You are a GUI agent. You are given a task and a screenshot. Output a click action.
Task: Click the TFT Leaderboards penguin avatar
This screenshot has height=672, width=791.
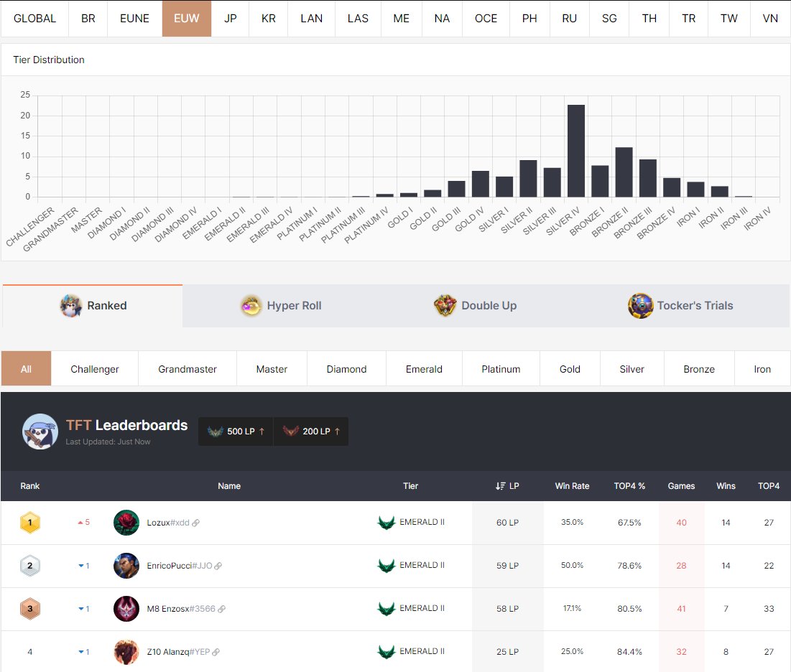[x=40, y=431]
